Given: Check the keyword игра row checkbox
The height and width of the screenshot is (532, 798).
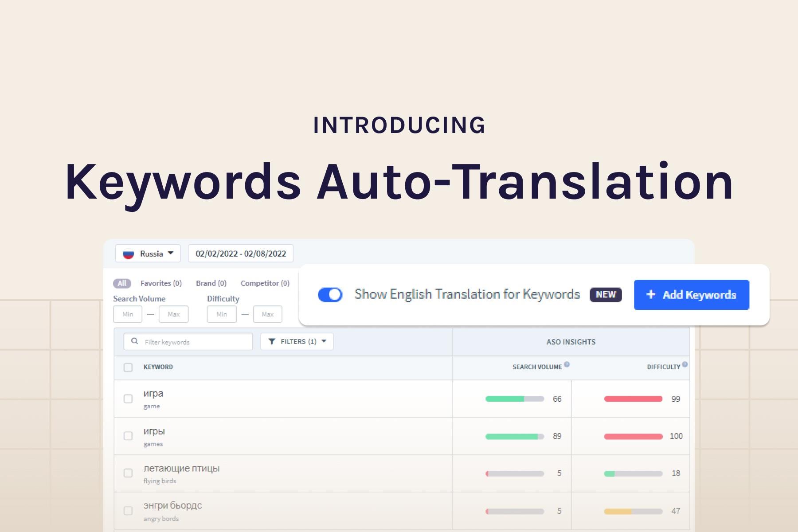Looking at the screenshot, I should (129, 399).
